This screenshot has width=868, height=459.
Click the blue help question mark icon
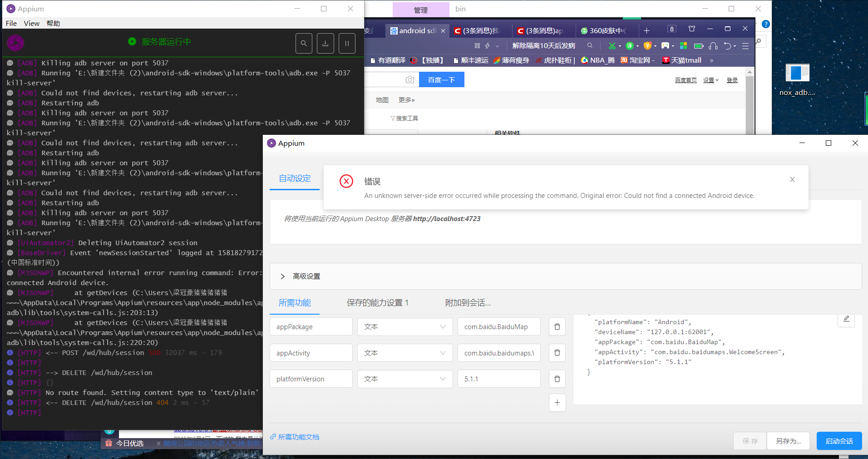click(x=766, y=24)
